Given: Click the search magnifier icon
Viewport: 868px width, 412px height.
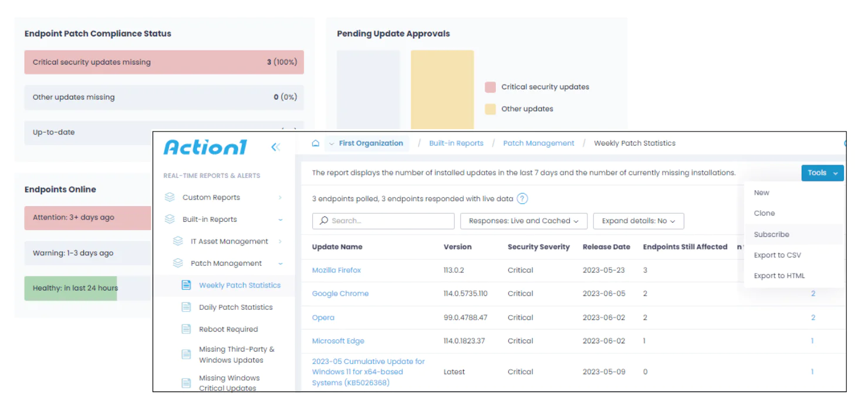Looking at the screenshot, I should (x=324, y=221).
